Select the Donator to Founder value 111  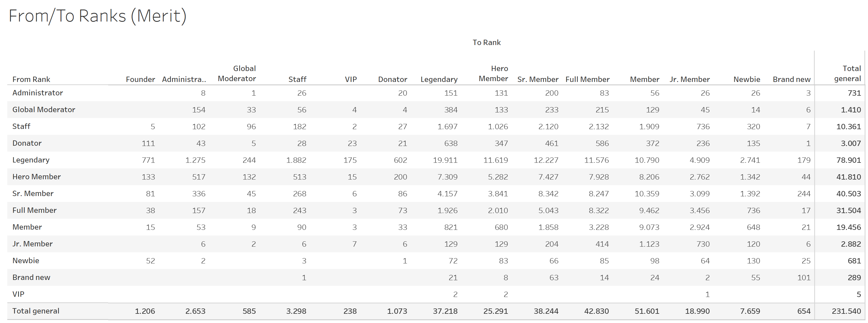click(x=148, y=143)
